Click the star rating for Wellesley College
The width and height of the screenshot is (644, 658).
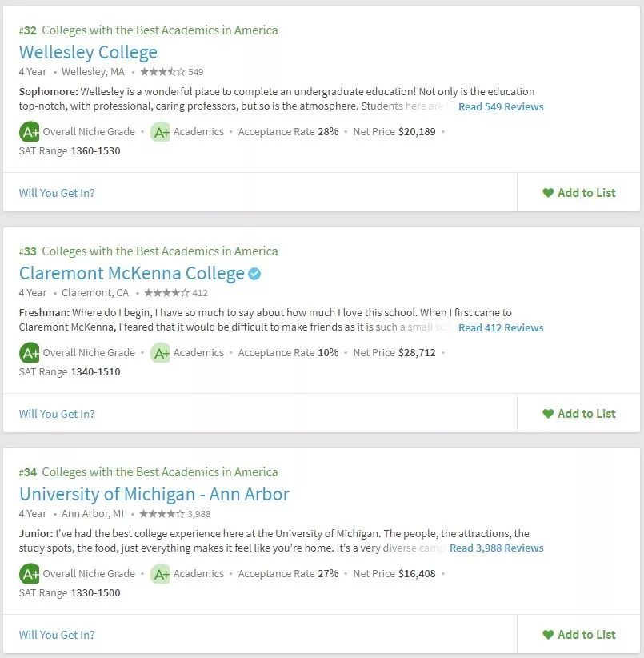162,71
